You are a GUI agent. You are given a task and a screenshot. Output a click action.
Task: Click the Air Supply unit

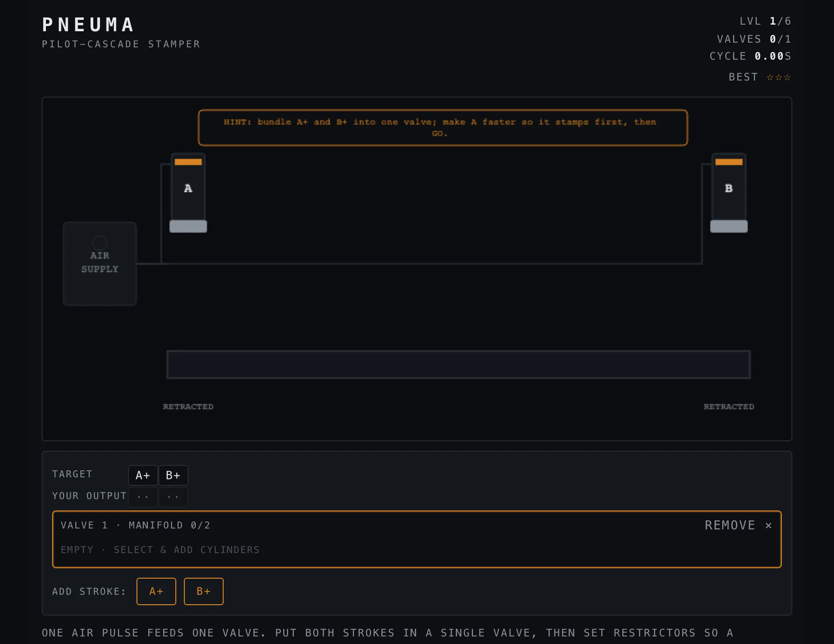click(x=100, y=264)
